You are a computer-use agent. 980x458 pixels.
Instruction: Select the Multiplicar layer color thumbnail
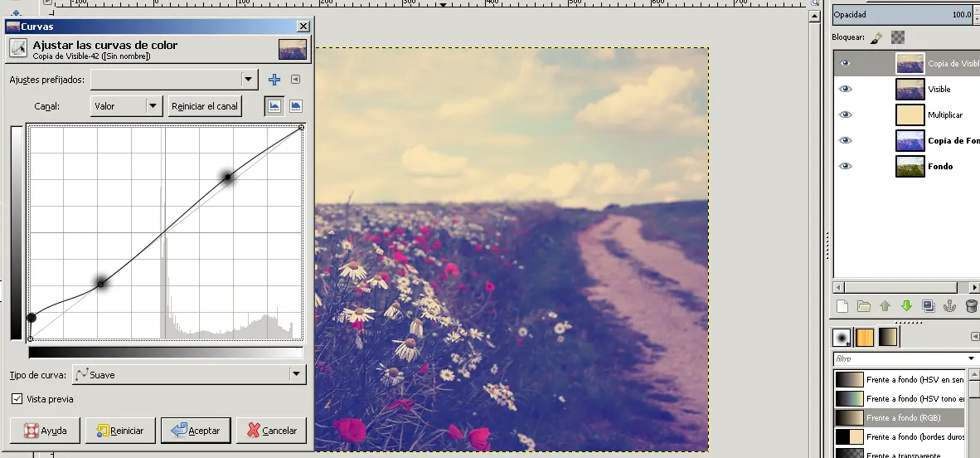tap(910, 114)
